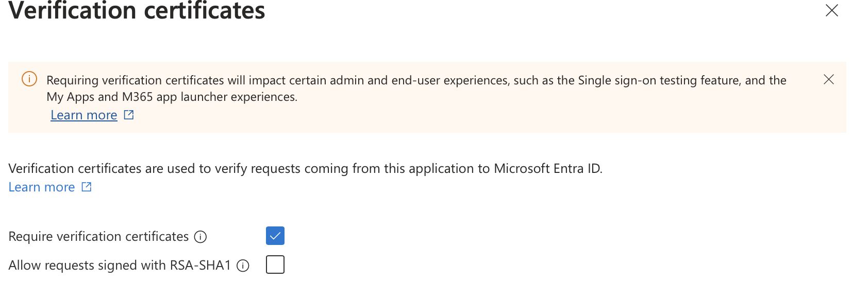Click external-link icon beside the lower Learn more
868x282 pixels.
click(x=87, y=187)
